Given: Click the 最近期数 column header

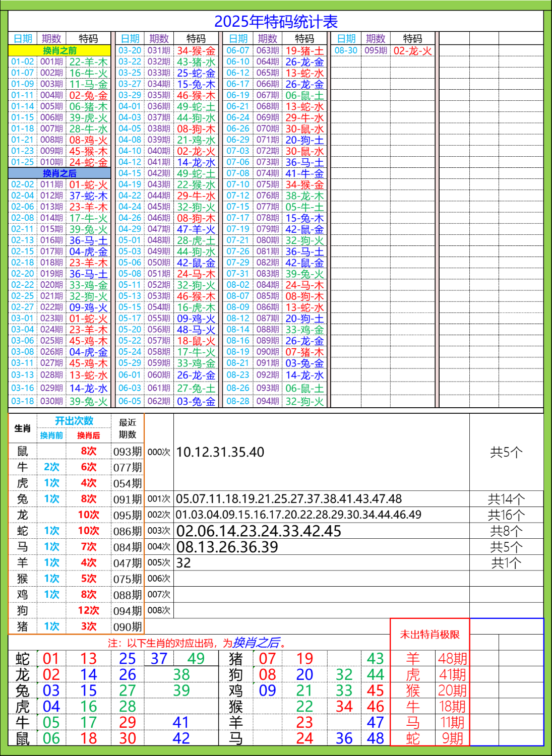Looking at the screenshot, I should pyautogui.click(x=127, y=427).
